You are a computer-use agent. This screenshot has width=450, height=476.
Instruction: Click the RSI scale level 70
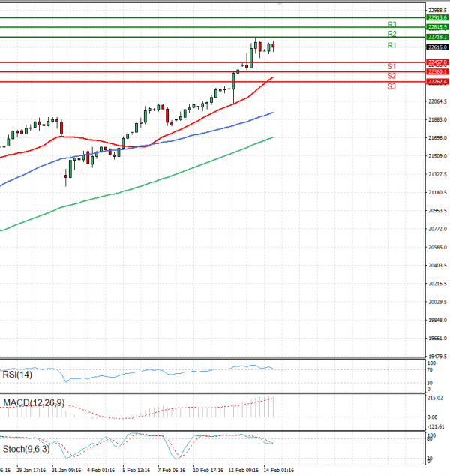(430, 370)
